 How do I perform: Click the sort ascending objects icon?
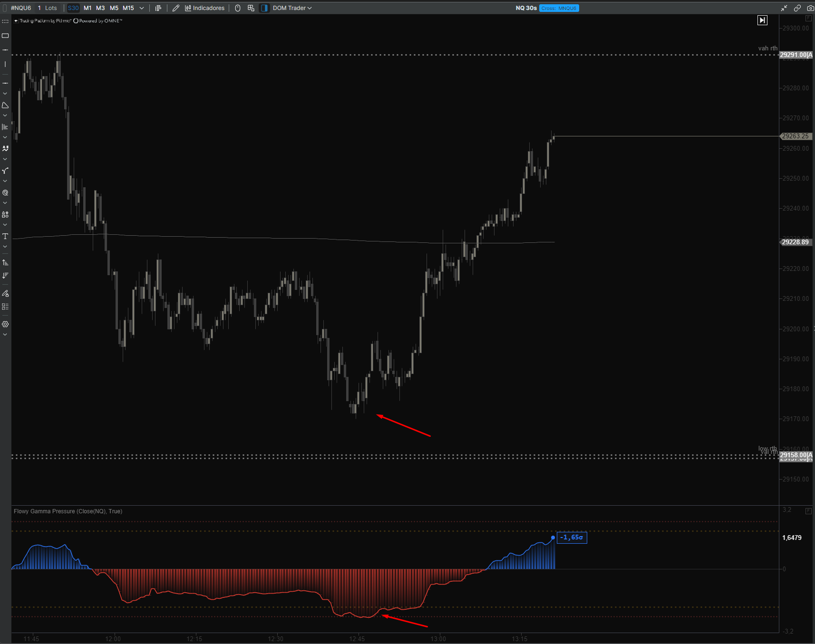pos(5,262)
